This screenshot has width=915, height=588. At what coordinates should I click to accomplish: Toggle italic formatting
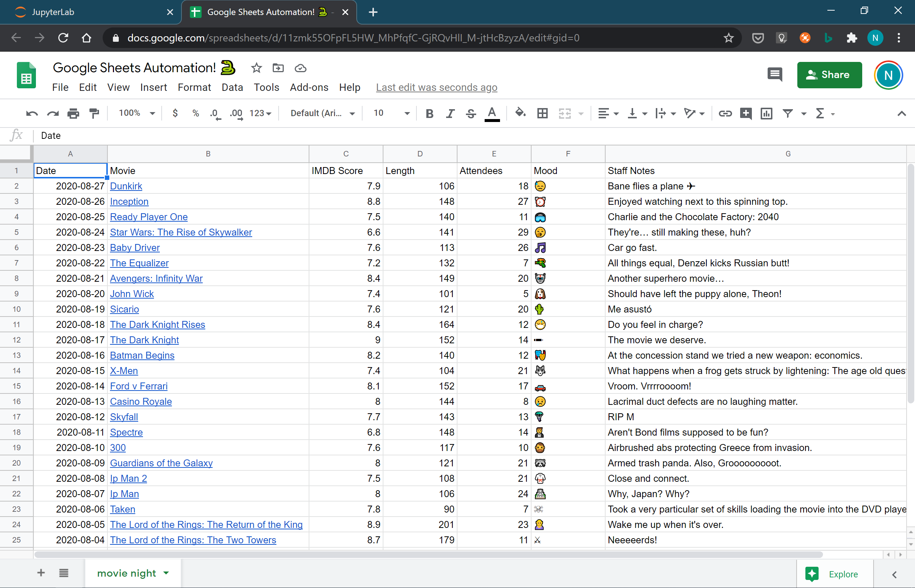point(450,114)
